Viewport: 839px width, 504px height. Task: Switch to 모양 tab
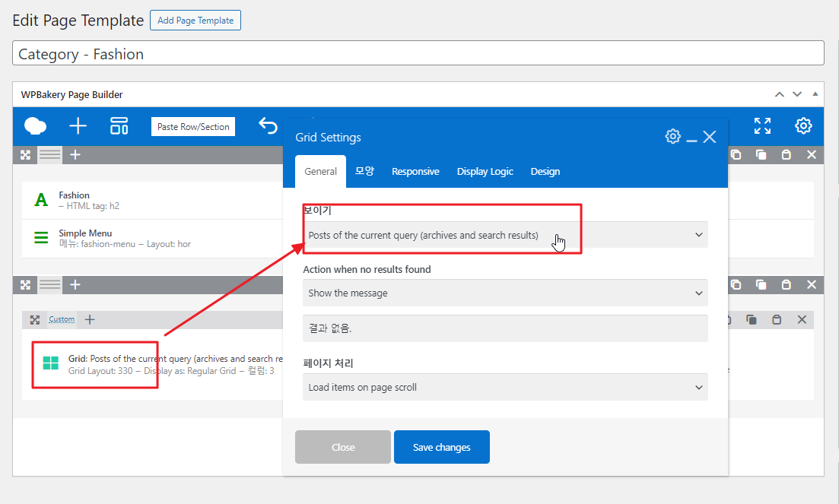pos(364,172)
